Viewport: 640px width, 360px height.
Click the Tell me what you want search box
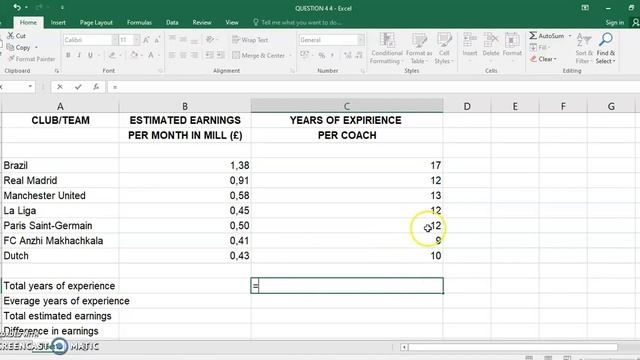[x=298, y=22]
